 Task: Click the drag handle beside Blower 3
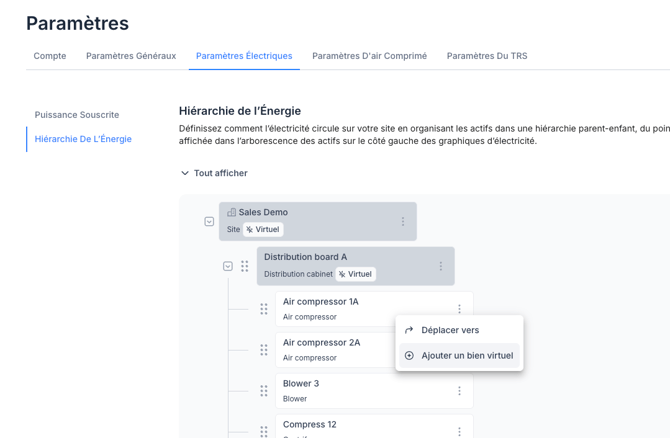(x=264, y=391)
